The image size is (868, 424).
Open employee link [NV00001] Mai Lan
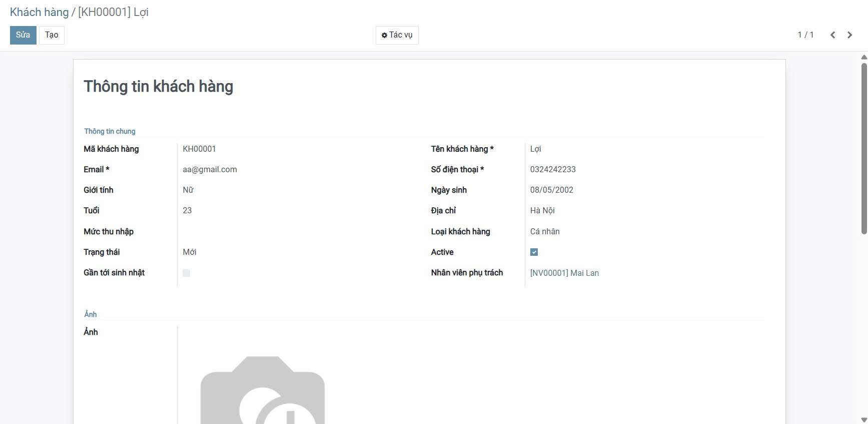564,273
